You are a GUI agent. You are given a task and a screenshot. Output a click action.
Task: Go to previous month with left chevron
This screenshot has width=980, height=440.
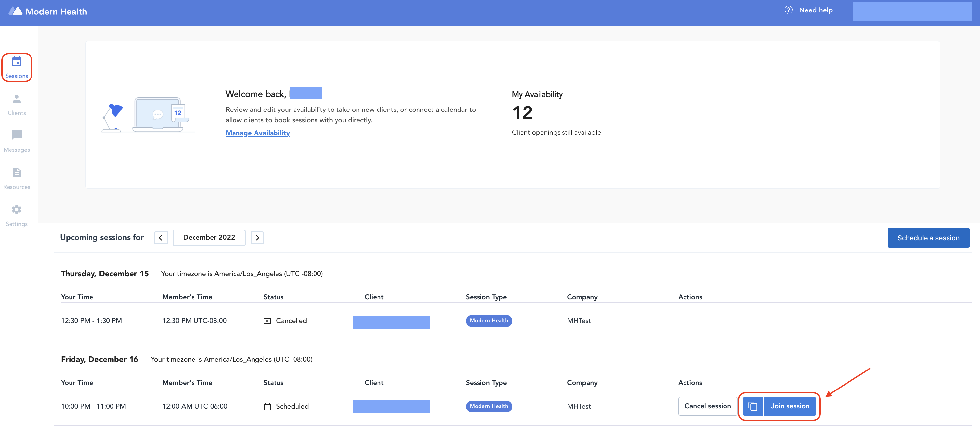(x=160, y=238)
